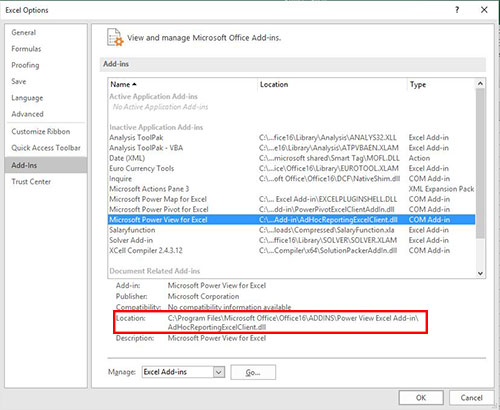Click the Microsoft Corporation publisher text
This screenshot has height=410, width=500.
click(x=203, y=296)
